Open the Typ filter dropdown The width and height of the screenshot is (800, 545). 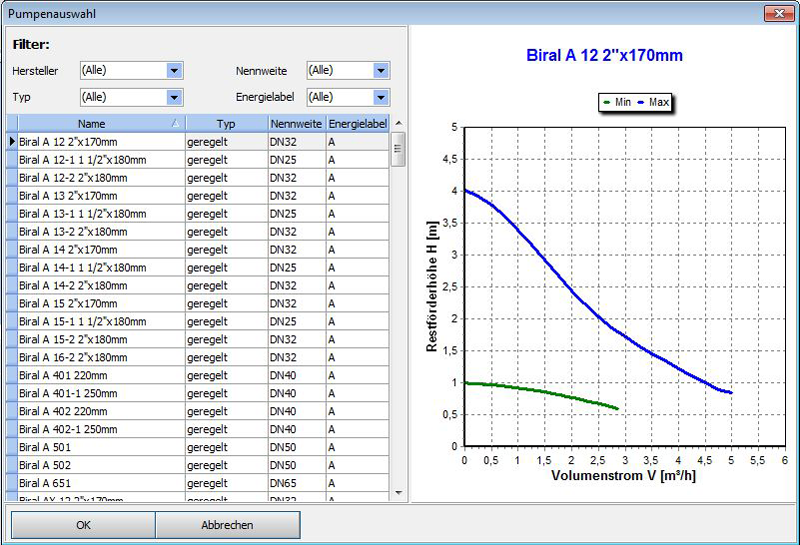[174, 97]
